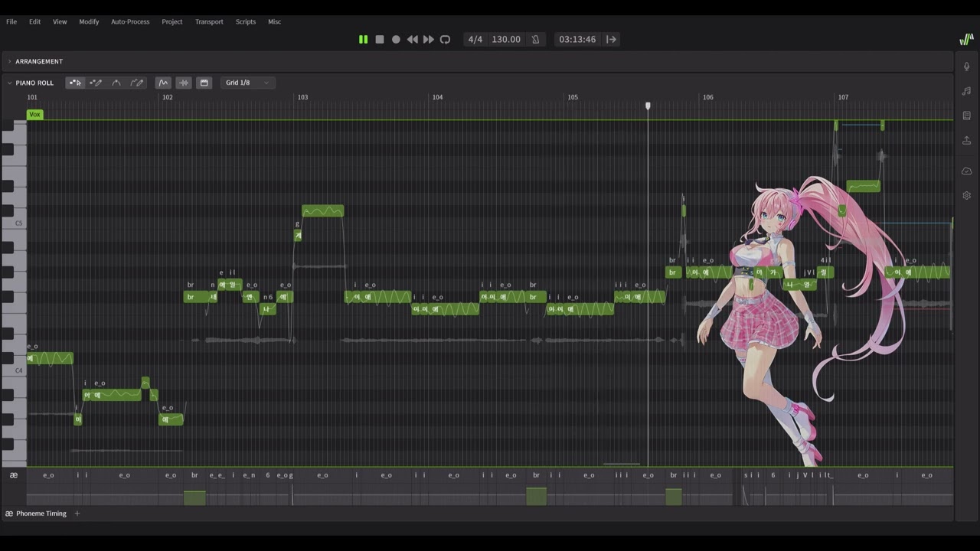
Task: Open the Modify menu
Action: point(89,21)
